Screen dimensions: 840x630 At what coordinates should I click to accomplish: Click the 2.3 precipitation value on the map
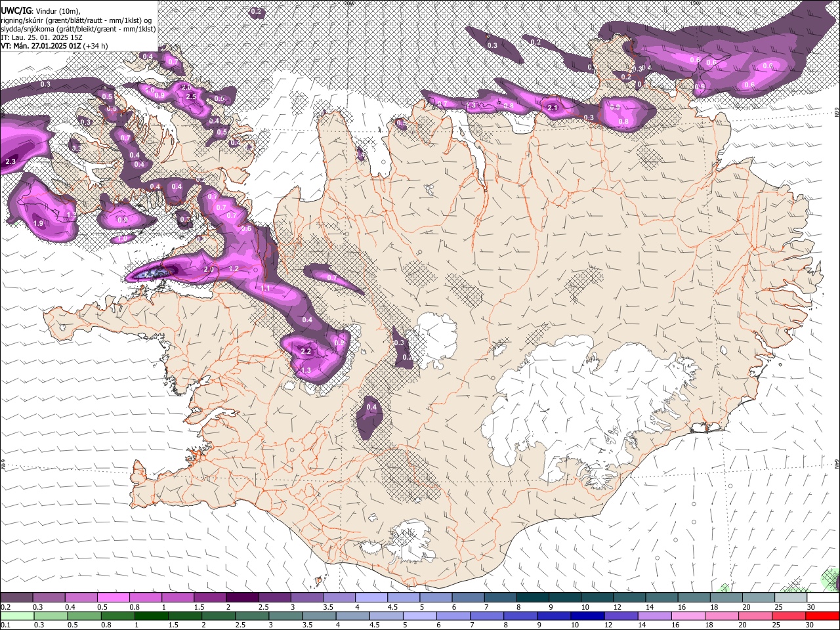click(10, 161)
